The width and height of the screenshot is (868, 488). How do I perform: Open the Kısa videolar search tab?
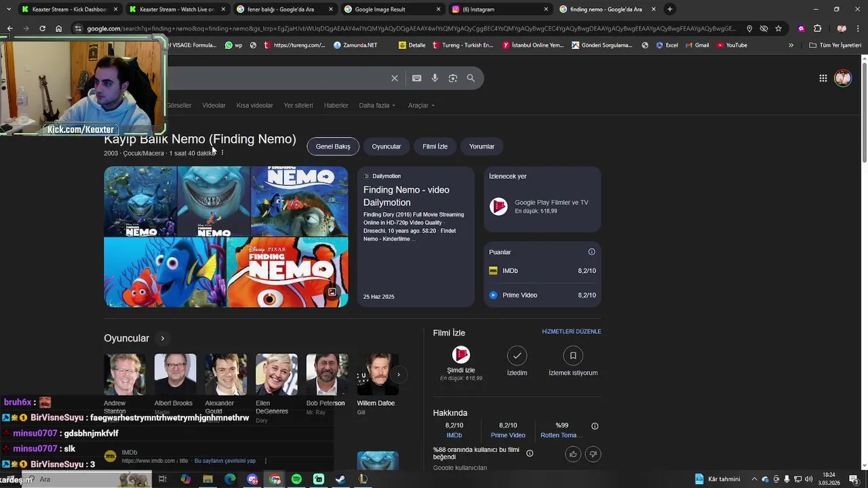click(x=254, y=105)
